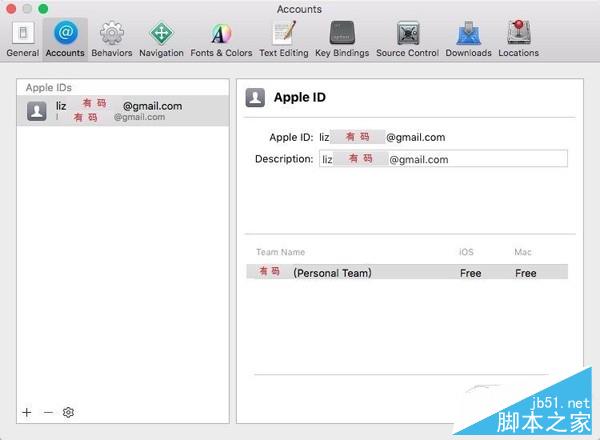The width and height of the screenshot is (600, 440).
Task: Open Key Bindings preferences
Action: [342, 39]
